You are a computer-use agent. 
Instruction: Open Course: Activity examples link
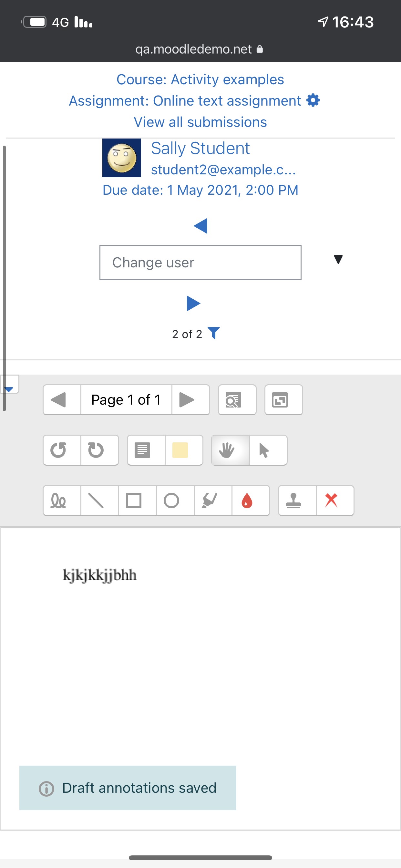click(x=200, y=79)
